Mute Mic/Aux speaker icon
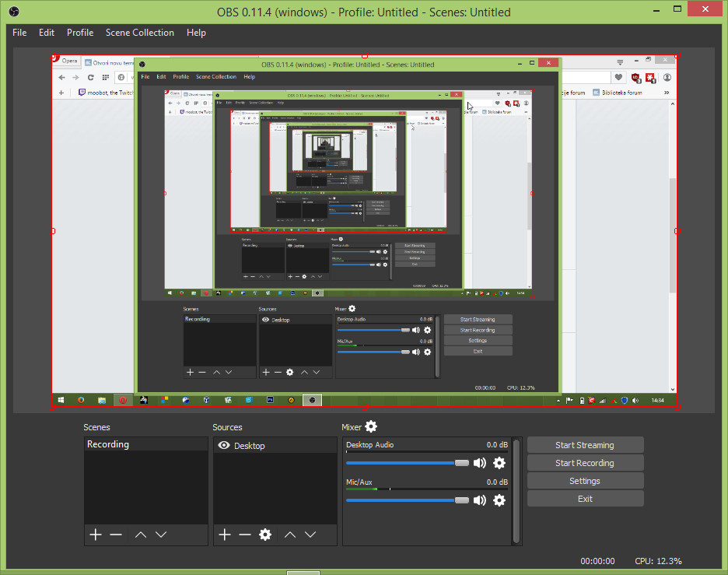Image resolution: width=728 pixels, height=575 pixels. [480, 500]
